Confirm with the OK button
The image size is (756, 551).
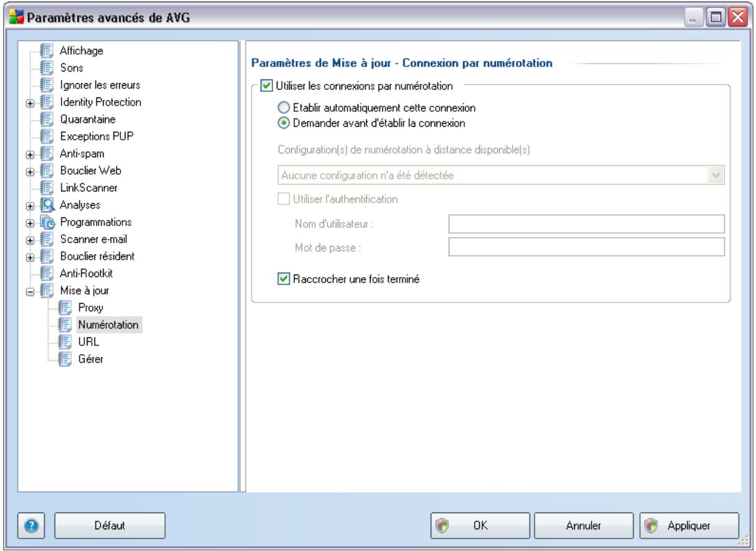tap(481, 526)
